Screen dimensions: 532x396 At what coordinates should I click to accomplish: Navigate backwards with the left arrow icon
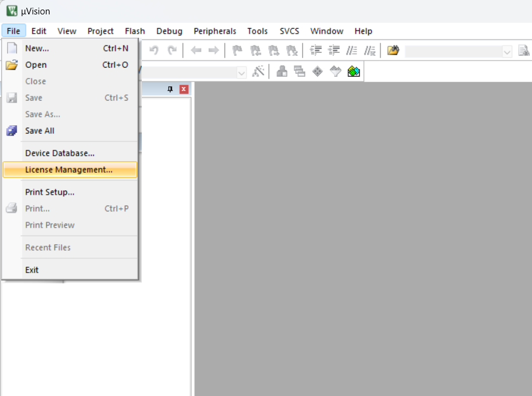(x=196, y=50)
